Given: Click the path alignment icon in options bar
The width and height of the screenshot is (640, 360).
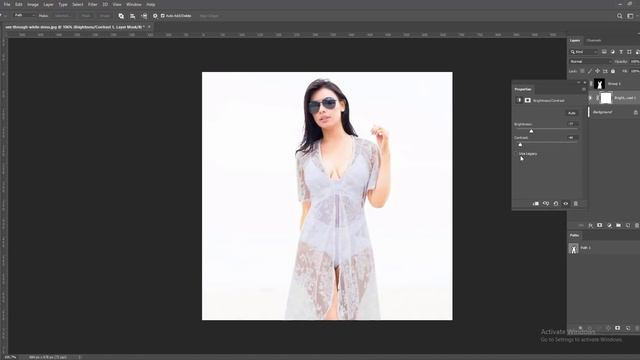Looking at the screenshot, I should (x=133, y=16).
